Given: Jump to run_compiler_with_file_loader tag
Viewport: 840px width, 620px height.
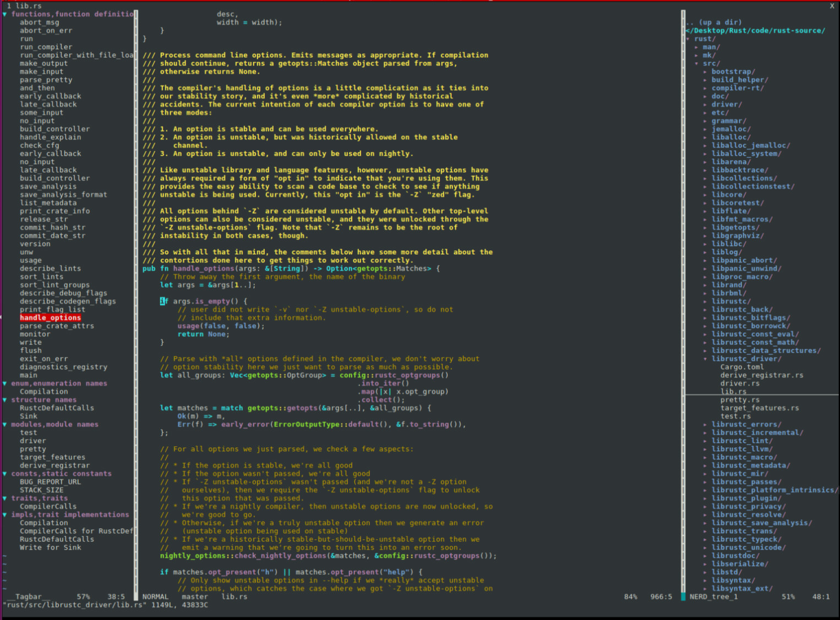Looking at the screenshot, I should coord(77,56).
